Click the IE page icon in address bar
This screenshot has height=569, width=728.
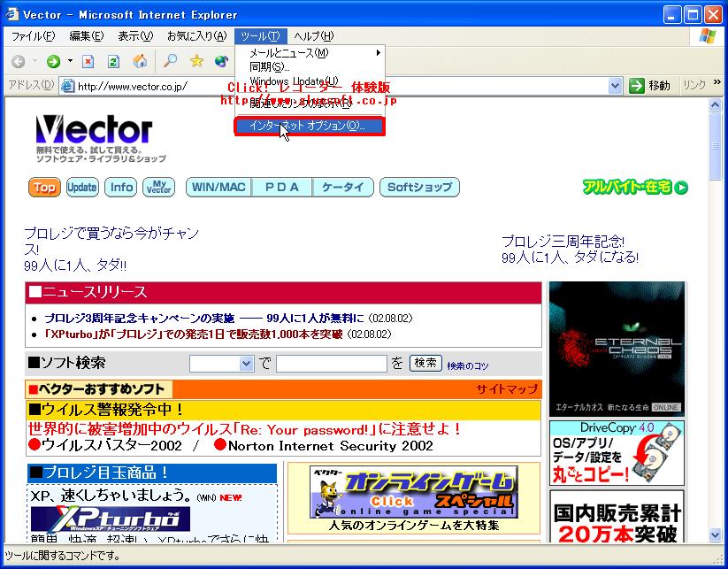pos(68,86)
